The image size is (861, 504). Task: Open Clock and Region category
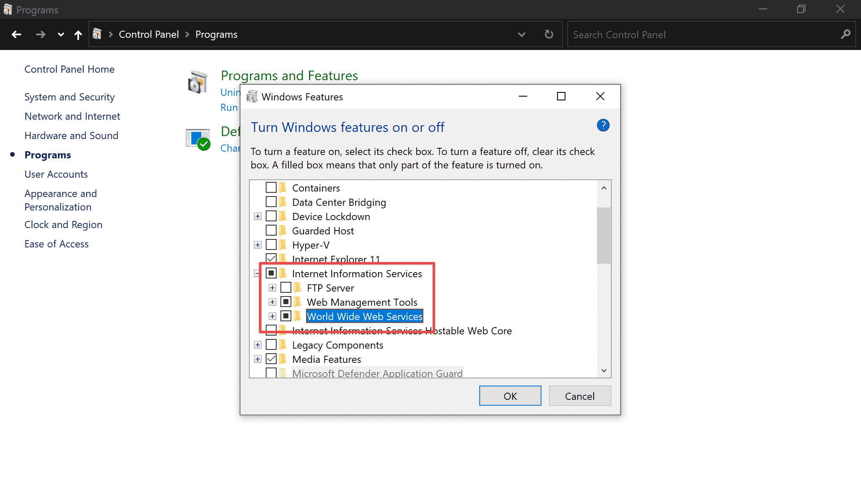63,225
